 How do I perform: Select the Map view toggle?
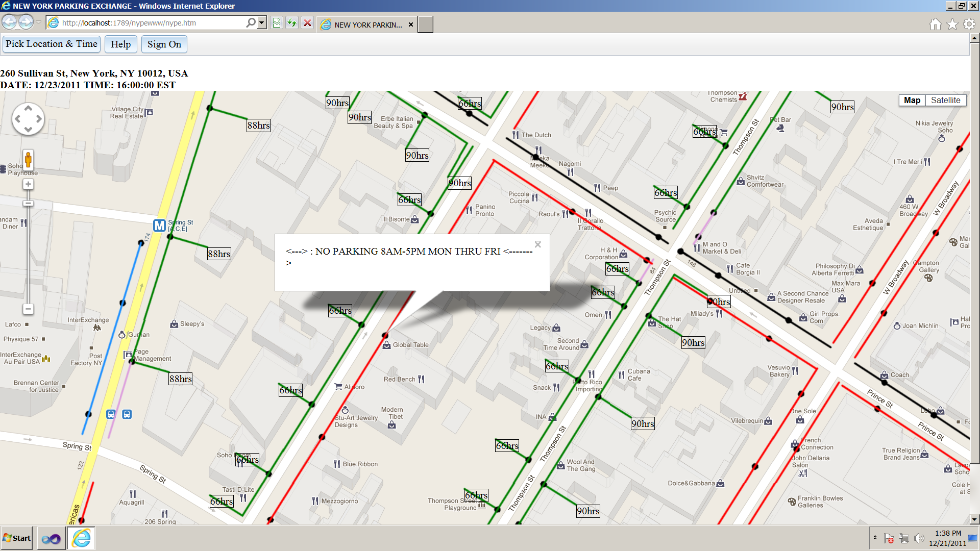912,101
